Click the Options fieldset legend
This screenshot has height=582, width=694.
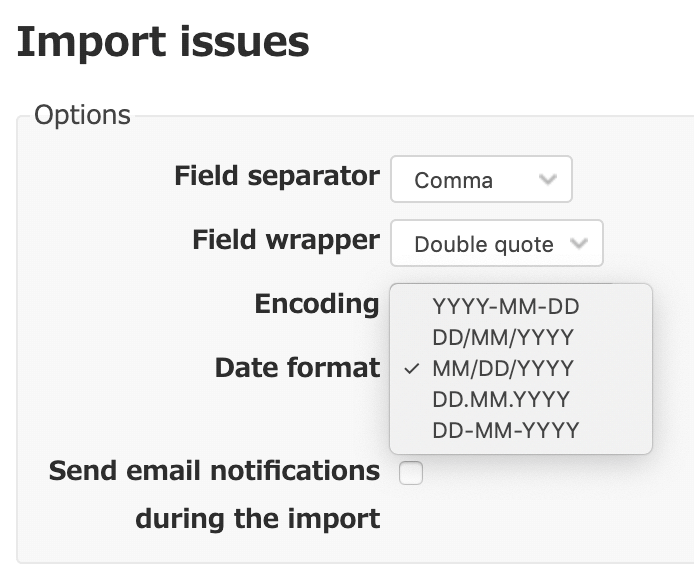[x=82, y=115]
